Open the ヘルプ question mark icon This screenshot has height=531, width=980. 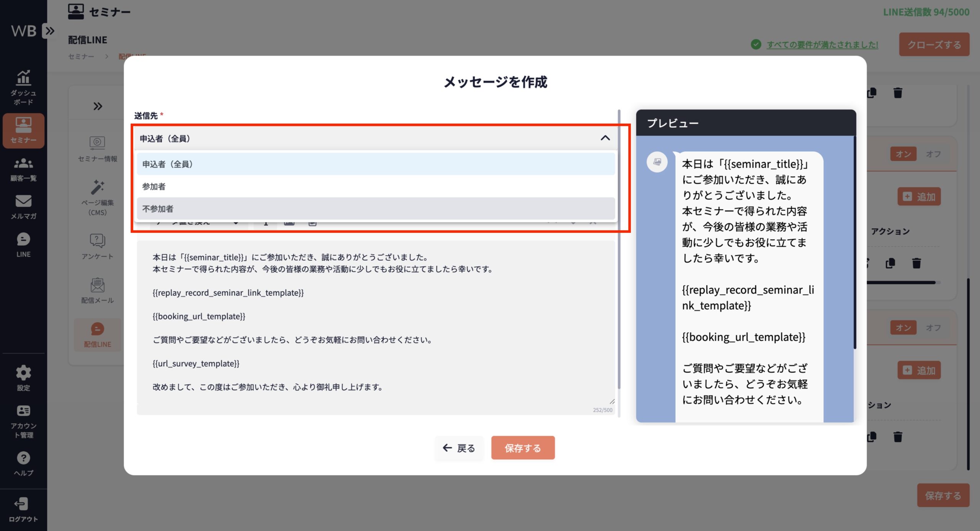click(x=23, y=458)
